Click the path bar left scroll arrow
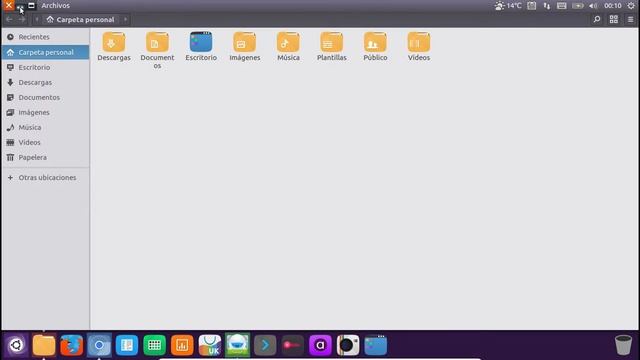 click(x=36, y=20)
